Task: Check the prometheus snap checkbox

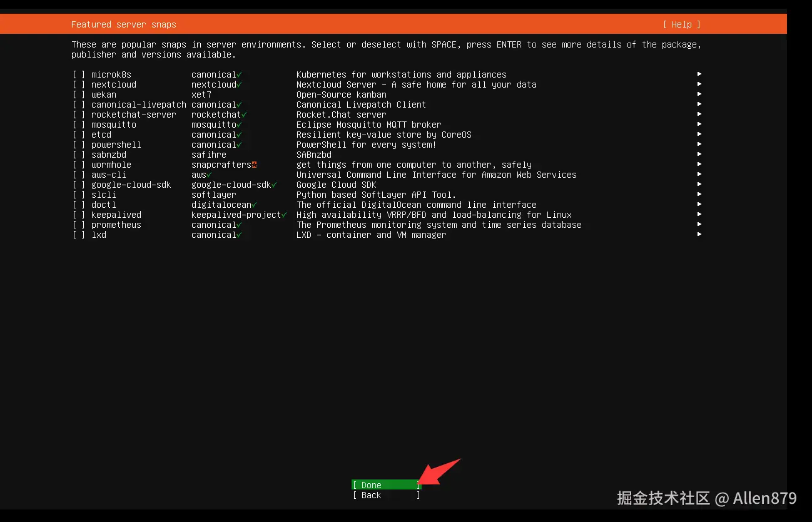Action: pyautogui.click(x=79, y=225)
